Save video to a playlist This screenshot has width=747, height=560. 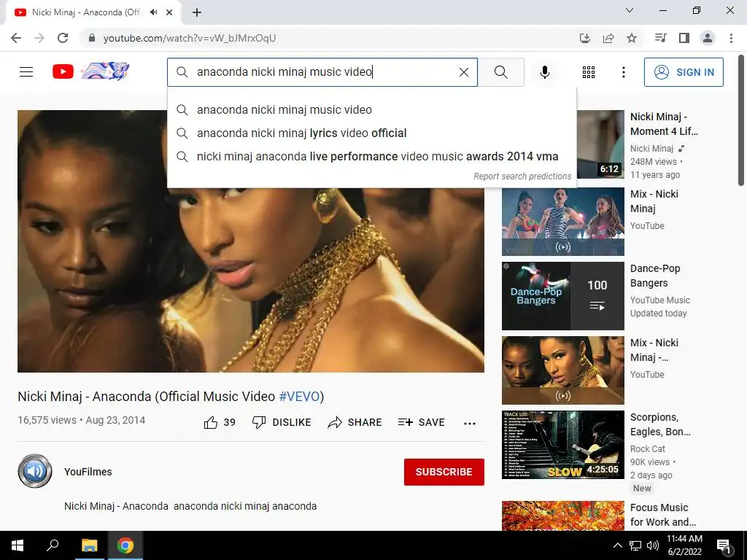[421, 422]
